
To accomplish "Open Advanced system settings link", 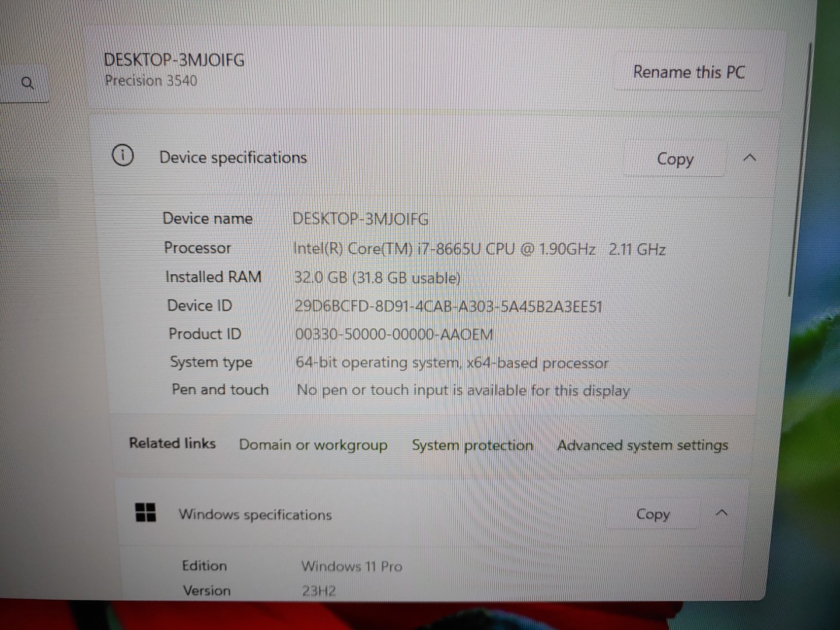I will pyautogui.click(x=642, y=446).
